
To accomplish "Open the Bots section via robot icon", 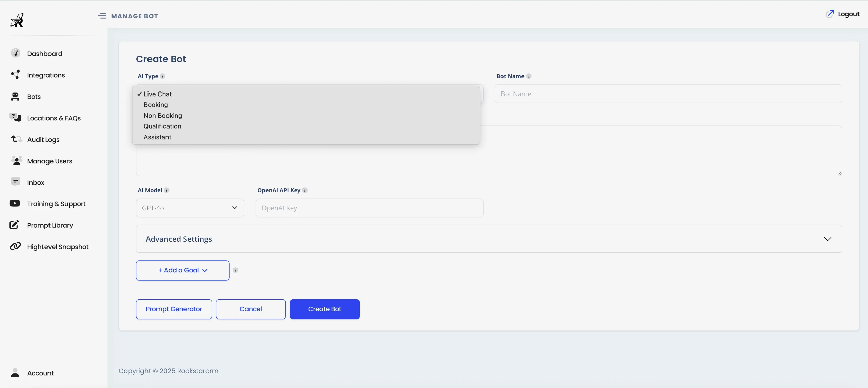I will [x=16, y=96].
